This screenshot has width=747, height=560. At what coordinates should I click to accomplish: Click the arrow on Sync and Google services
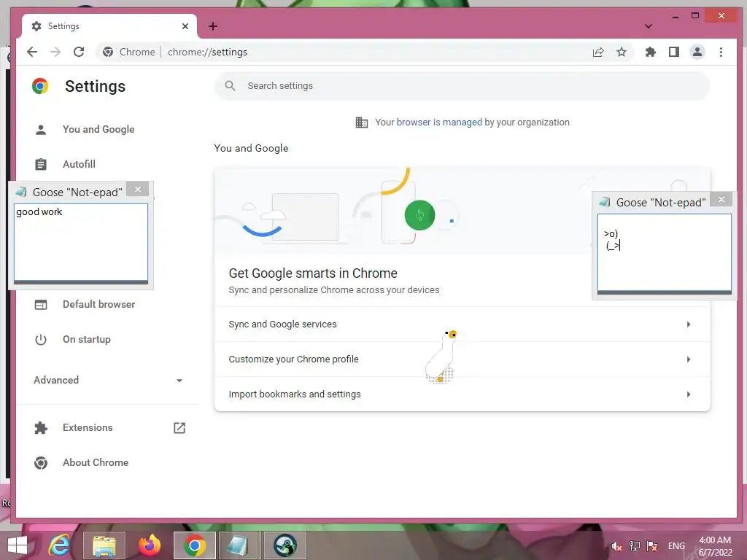coord(689,324)
